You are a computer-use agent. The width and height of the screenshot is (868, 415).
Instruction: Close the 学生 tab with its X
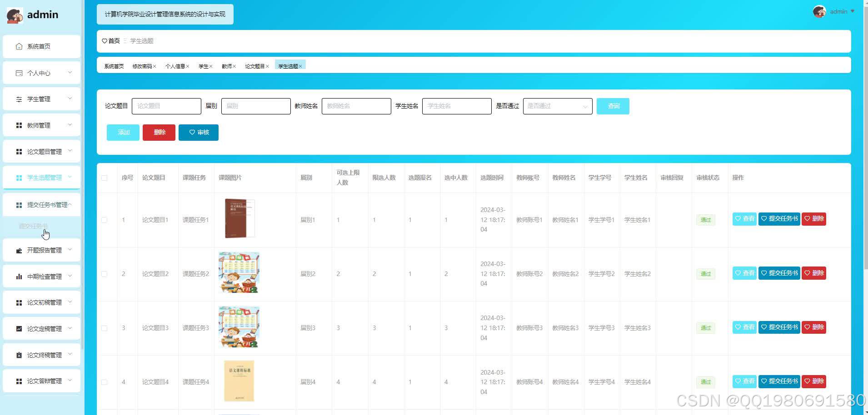coord(211,66)
